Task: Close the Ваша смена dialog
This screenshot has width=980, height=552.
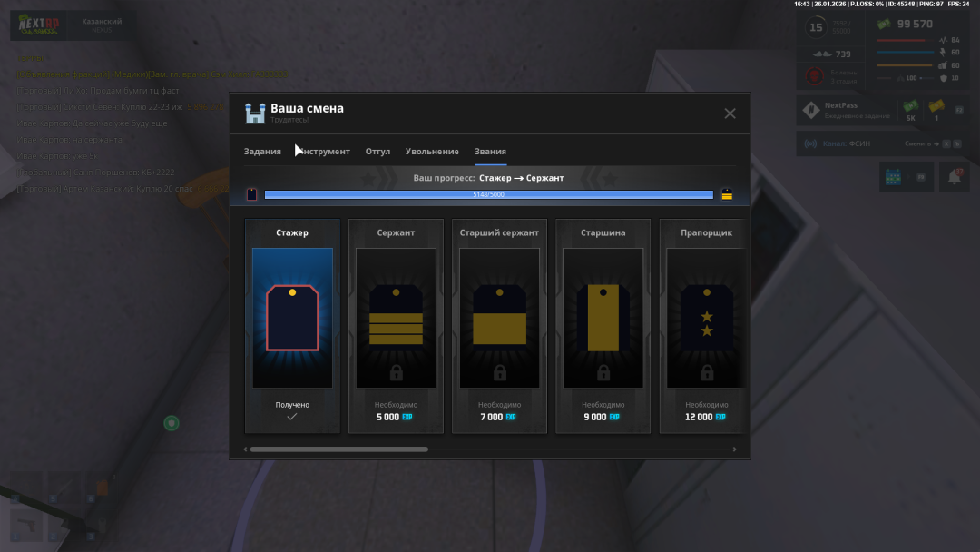Action: point(730,113)
